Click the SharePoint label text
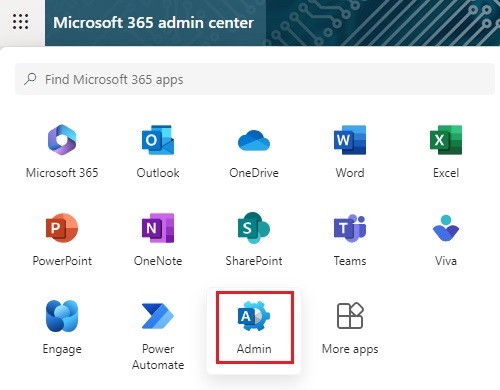500x390 pixels. click(x=254, y=261)
